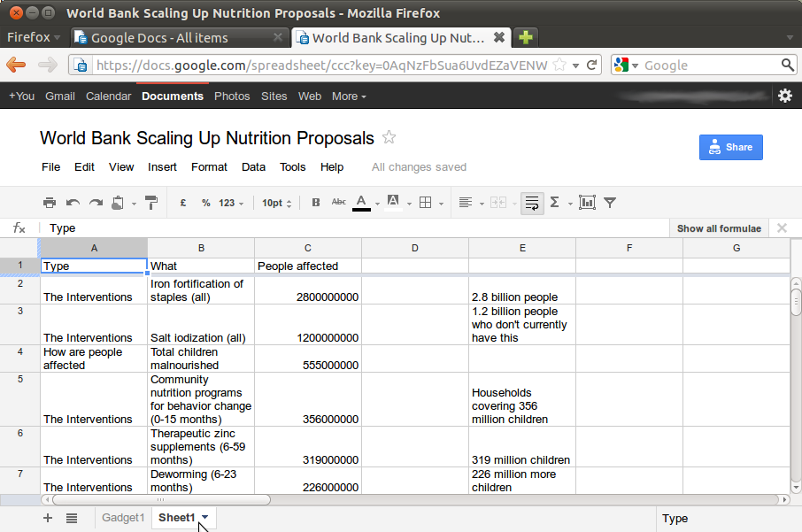Open the align dropdown arrow
802x532 pixels.
[482, 204]
